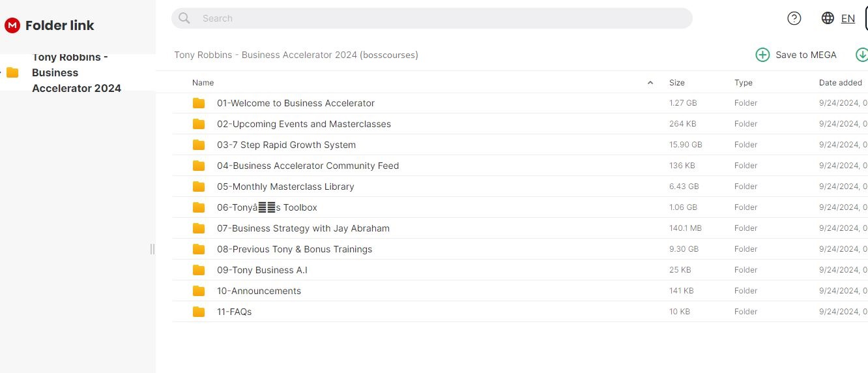Sort the list by the Size column
This screenshot has height=373, width=868.
676,83
